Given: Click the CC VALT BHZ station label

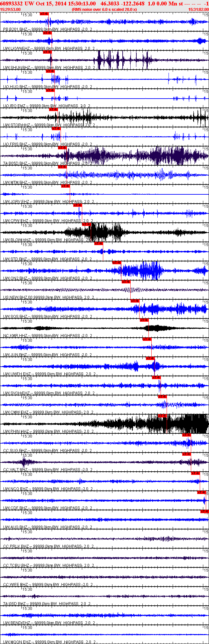Looking at the screenshot, I should pos(15,470).
